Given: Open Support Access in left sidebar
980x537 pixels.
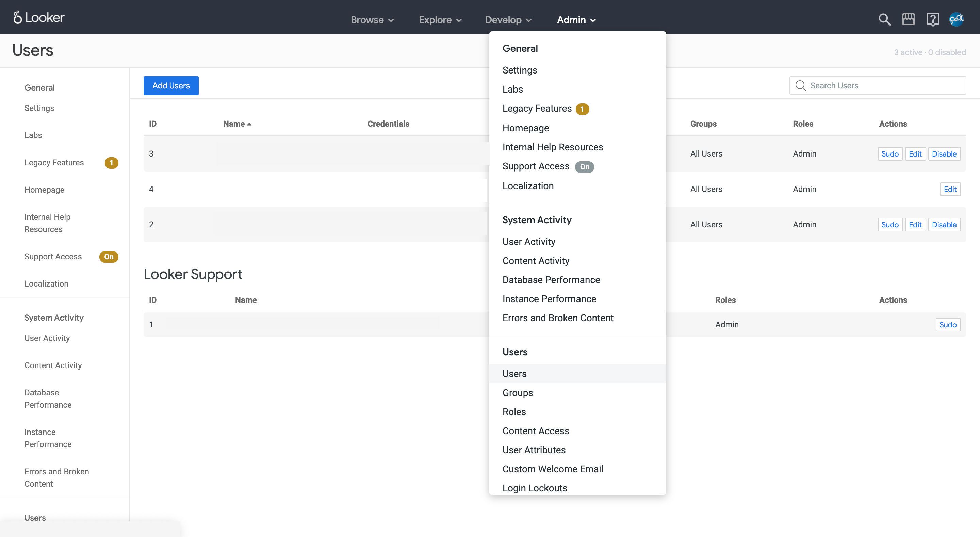Looking at the screenshot, I should 53,257.
